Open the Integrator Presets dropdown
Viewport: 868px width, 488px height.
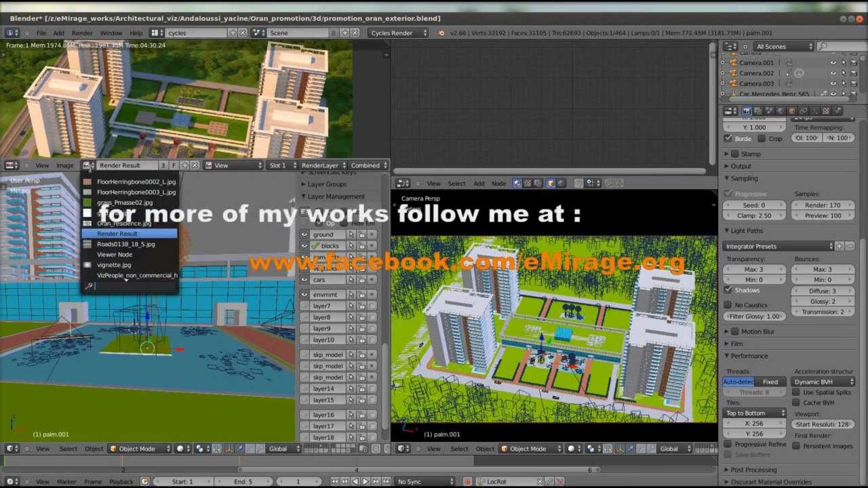(x=778, y=246)
